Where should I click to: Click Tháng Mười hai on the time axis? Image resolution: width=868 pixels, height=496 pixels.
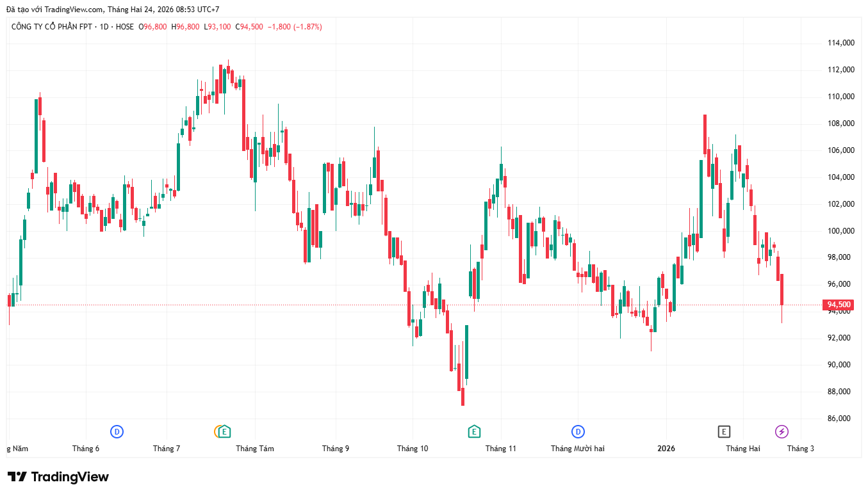tap(577, 449)
